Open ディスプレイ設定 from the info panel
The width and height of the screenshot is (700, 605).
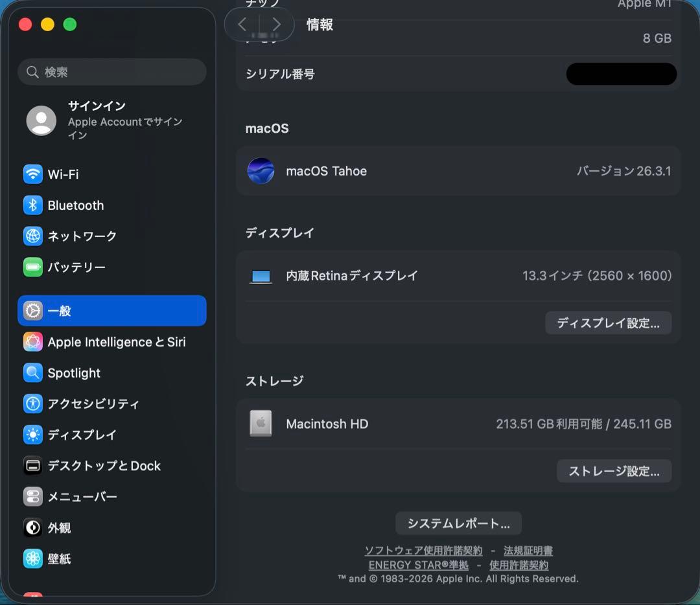click(608, 323)
